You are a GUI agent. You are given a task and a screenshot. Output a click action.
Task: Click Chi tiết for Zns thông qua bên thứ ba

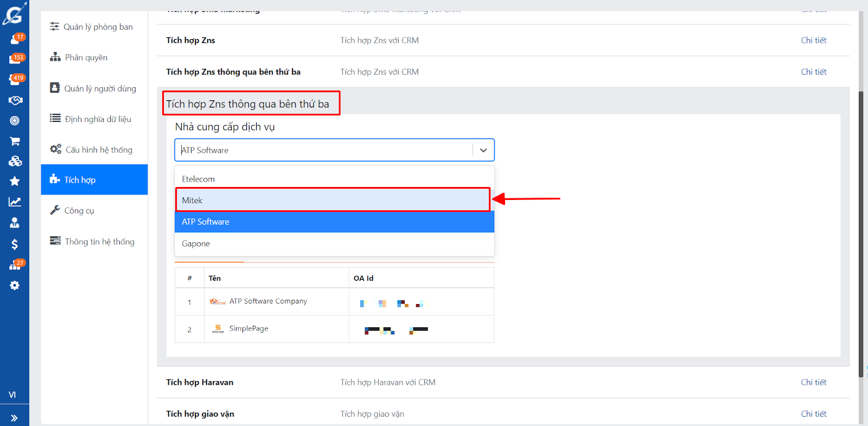pos(813,72)
